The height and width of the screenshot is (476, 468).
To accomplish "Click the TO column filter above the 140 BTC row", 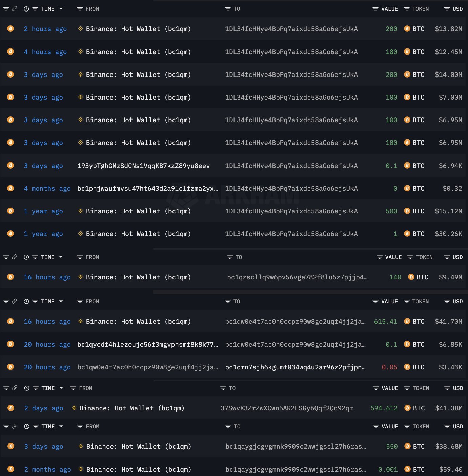I will [230, 257].
